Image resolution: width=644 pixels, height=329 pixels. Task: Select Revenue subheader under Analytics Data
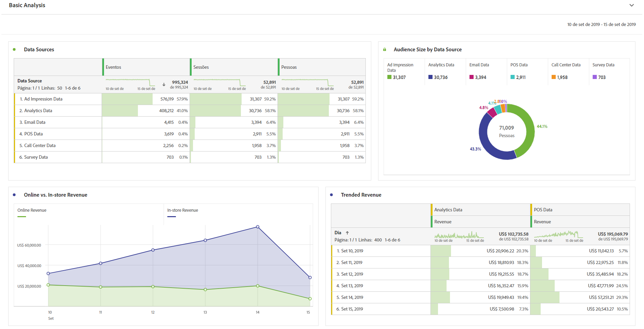click(480, 222)
